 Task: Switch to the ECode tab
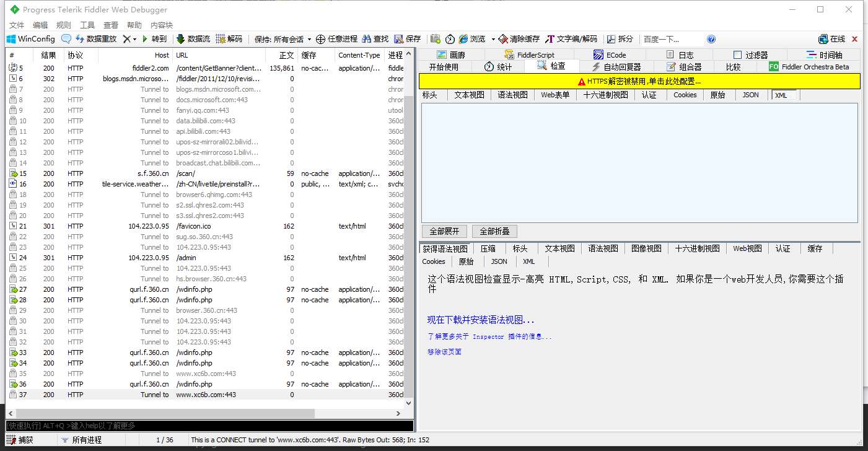(x=610, y=55)
